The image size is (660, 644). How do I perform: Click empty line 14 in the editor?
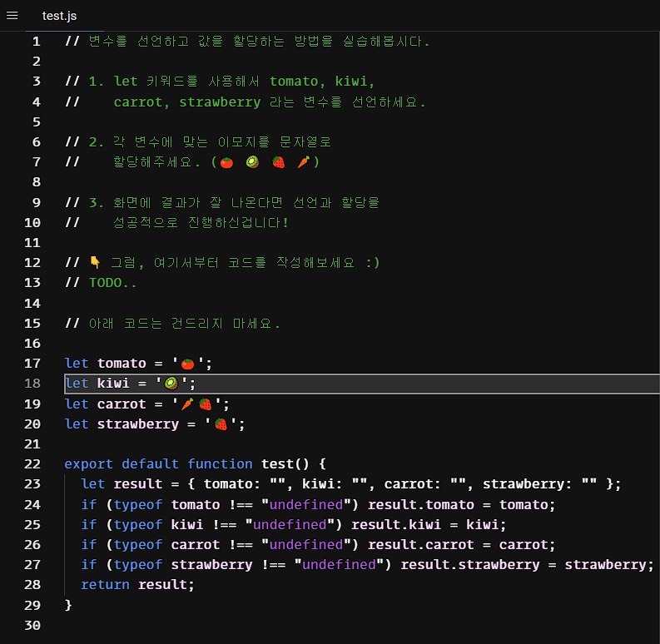click(362, 303)
